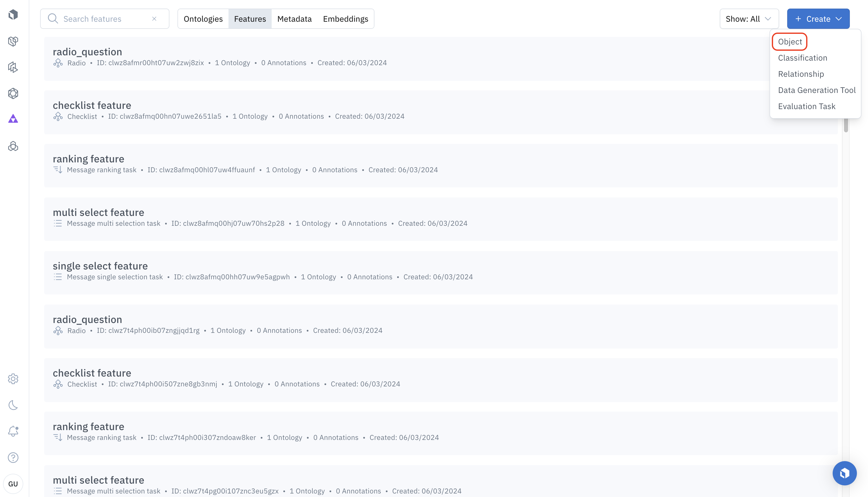Switch to the Metadata tab
The height and width of the screenshot is (497, 868).
[x=294, y=19]
